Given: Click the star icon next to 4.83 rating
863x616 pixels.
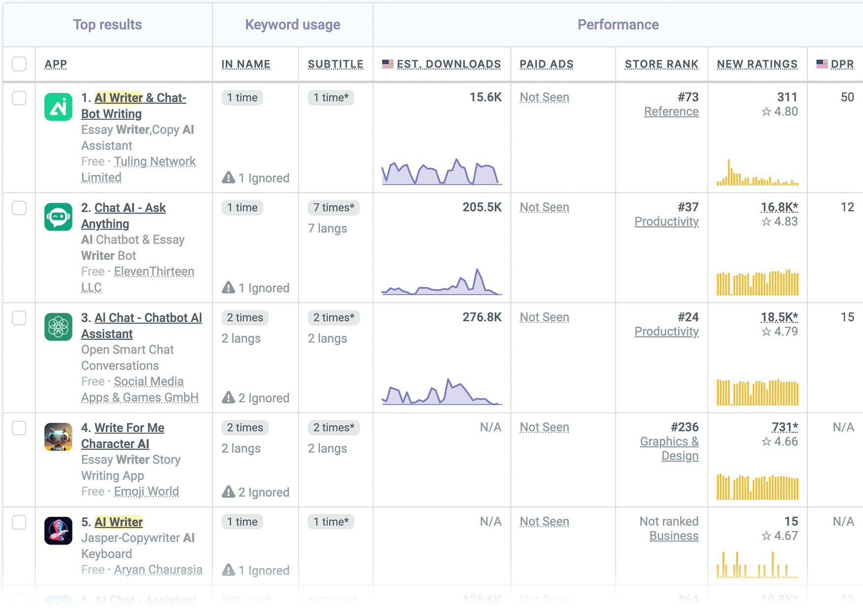Looking at the screenshot, I should [766, 222].
